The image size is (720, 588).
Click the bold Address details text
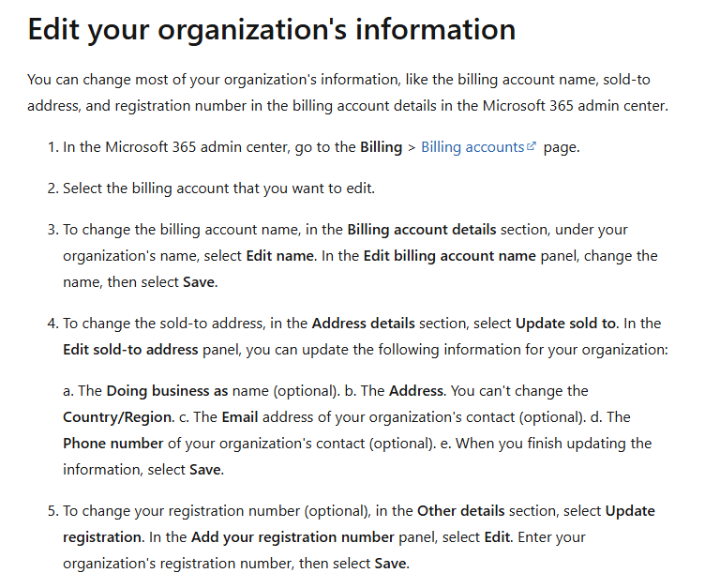click(363, 324)
